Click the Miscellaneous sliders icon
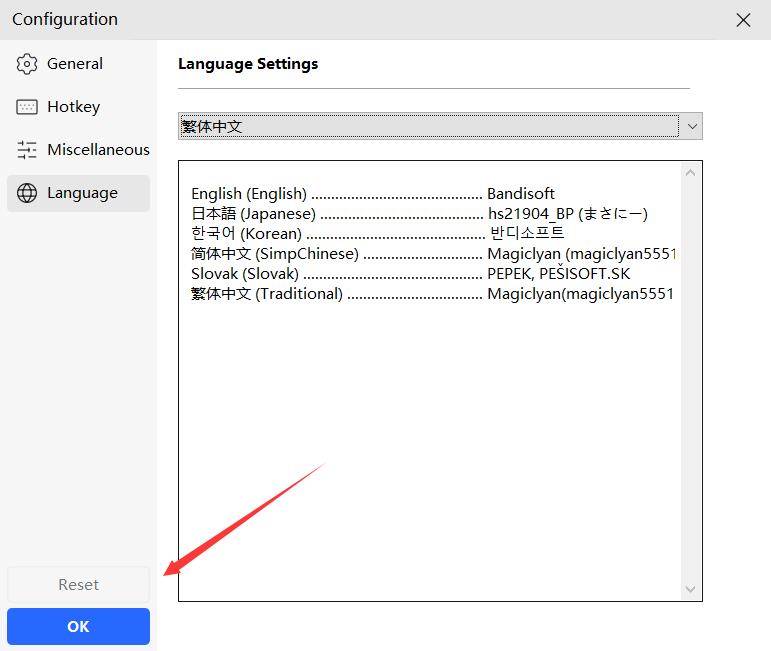The height and width of the screenshot is (651, 771). click(27, 150)
